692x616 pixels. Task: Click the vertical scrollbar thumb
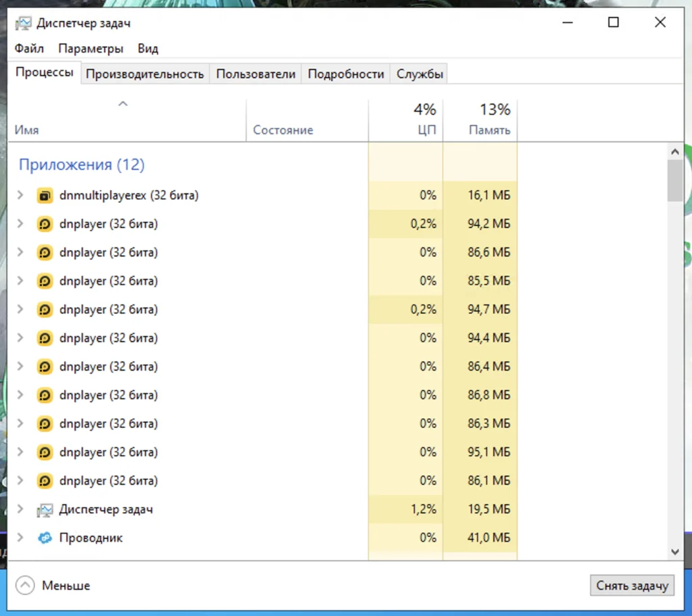click(675, 181)
